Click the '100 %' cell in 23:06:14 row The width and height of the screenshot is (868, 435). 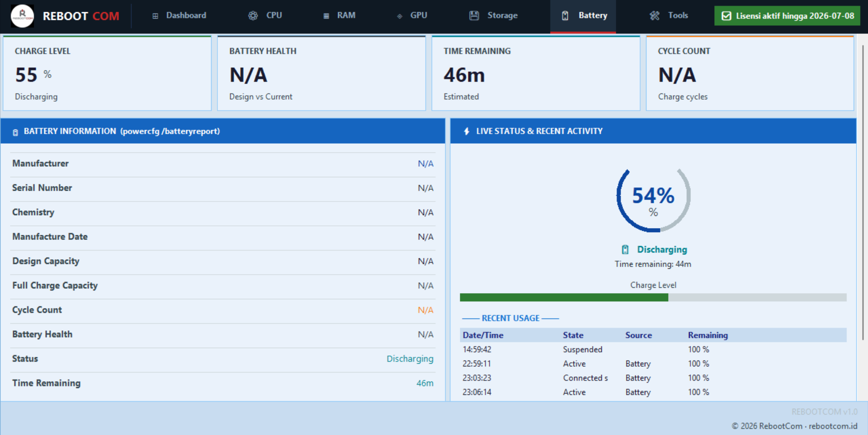tap(698, 392)
